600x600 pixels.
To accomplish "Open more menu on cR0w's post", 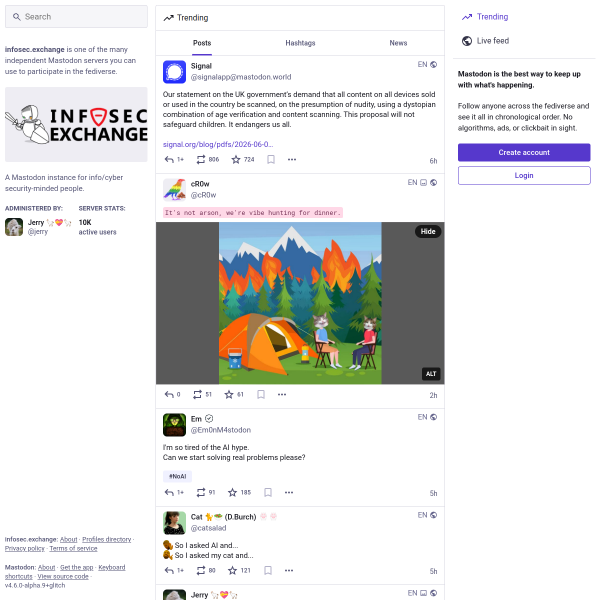I will point(282,395).
